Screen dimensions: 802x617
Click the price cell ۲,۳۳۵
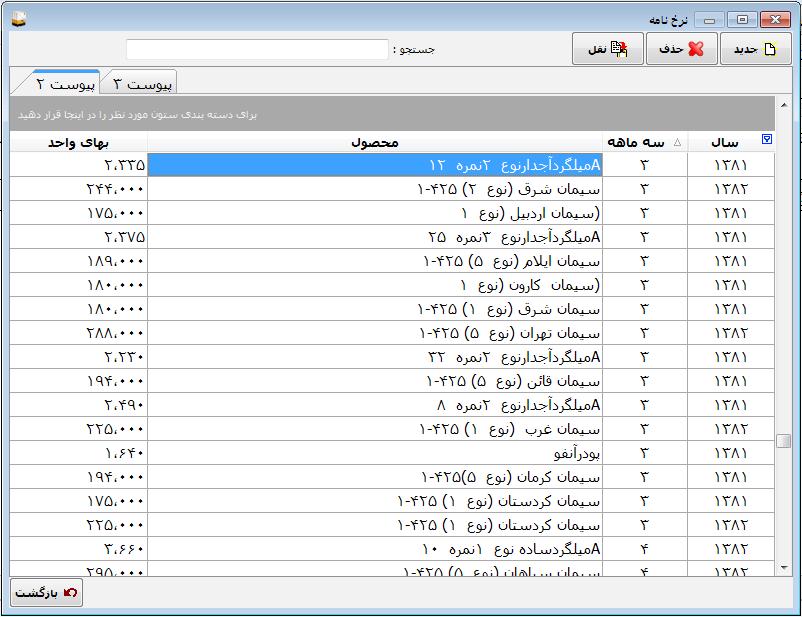click(x=79, y=165)
